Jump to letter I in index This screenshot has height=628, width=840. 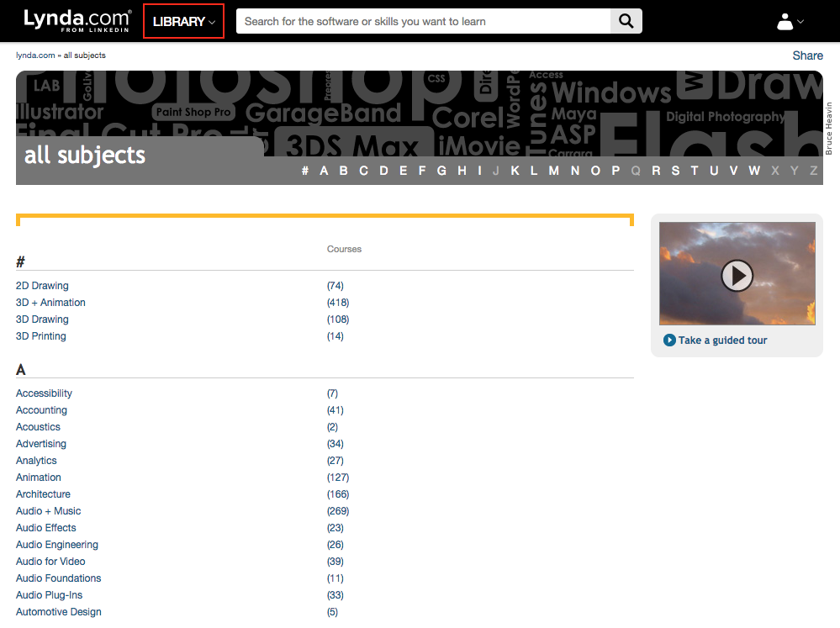tap(479, 171)
